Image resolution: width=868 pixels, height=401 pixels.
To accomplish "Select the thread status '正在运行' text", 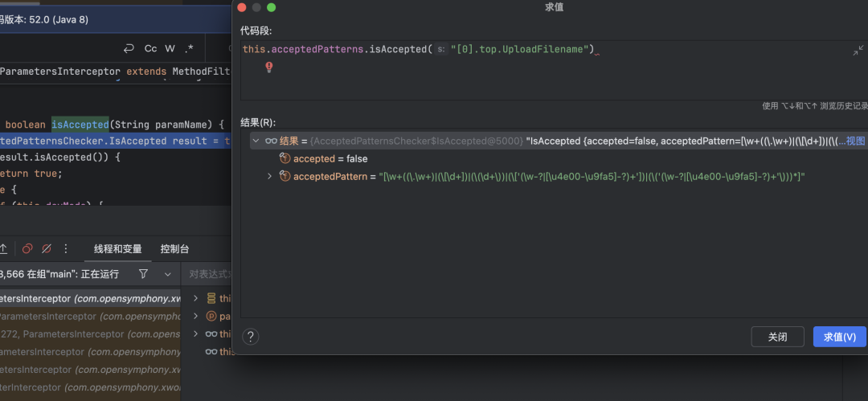I will coord(99,274).
